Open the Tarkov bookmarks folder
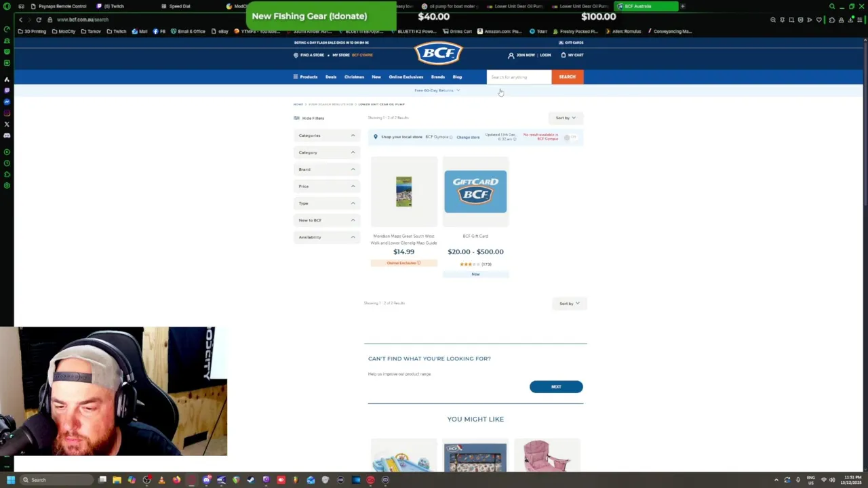Viewport: 868px width, 488px height. (x=91, y=31)
